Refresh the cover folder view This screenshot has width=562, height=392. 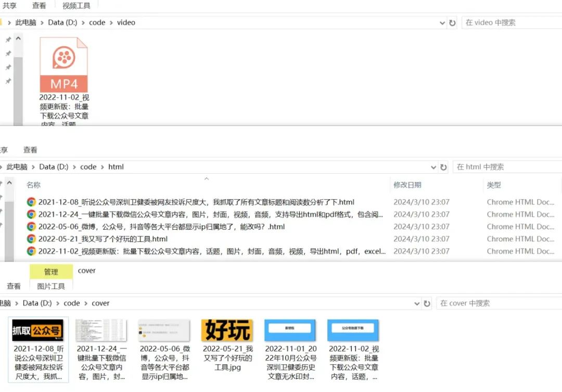coord(427,304)
